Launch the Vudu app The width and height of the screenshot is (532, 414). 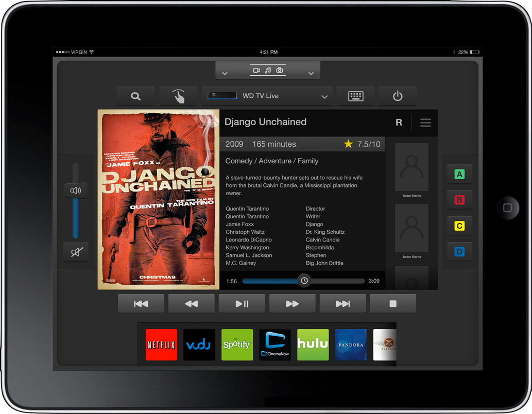(199, 345)
